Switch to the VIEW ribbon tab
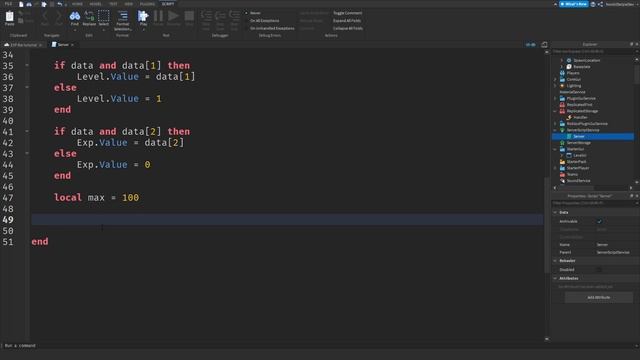This screenshot has height=360, width=640. pos(129,4)
